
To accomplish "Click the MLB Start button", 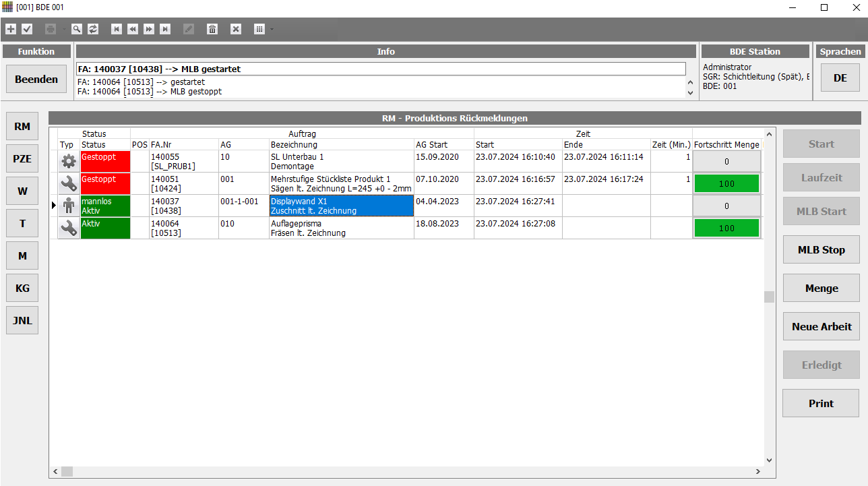I will click(x=821, y=211).
